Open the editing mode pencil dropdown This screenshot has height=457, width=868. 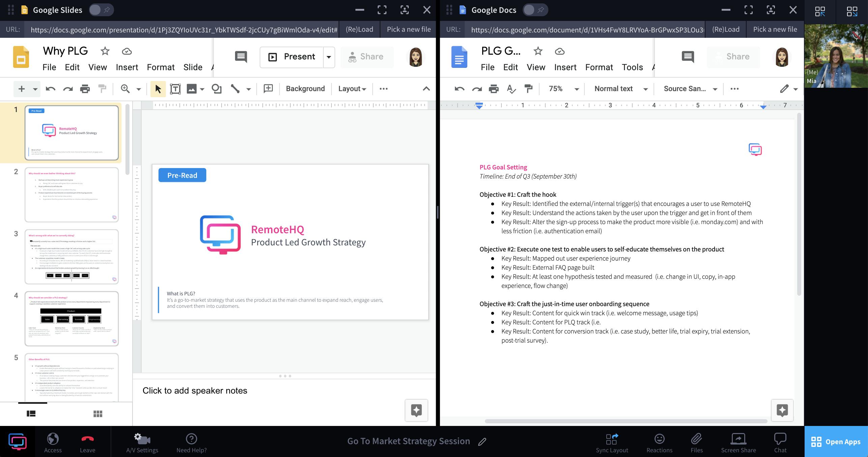(788, 89)
